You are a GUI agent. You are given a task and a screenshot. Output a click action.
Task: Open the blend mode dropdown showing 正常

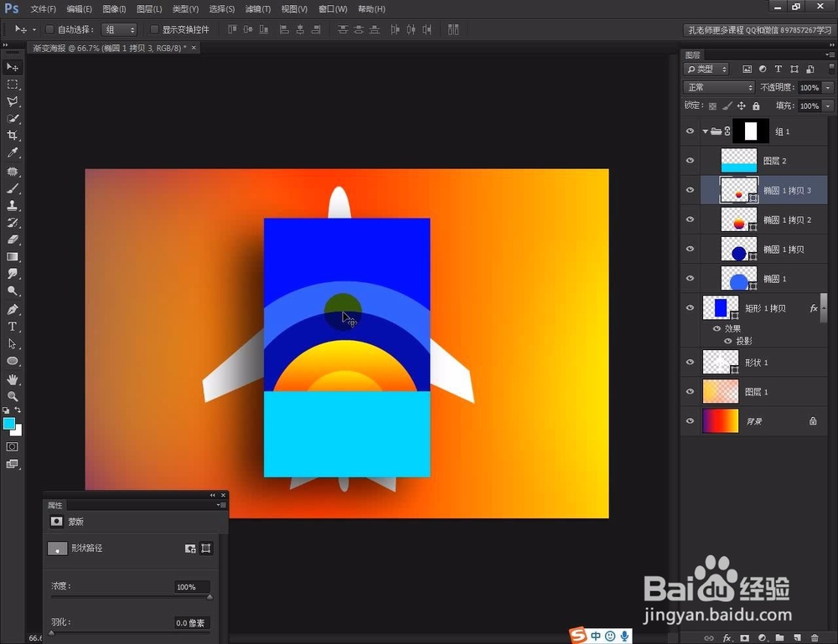click(x=717, y=87)
